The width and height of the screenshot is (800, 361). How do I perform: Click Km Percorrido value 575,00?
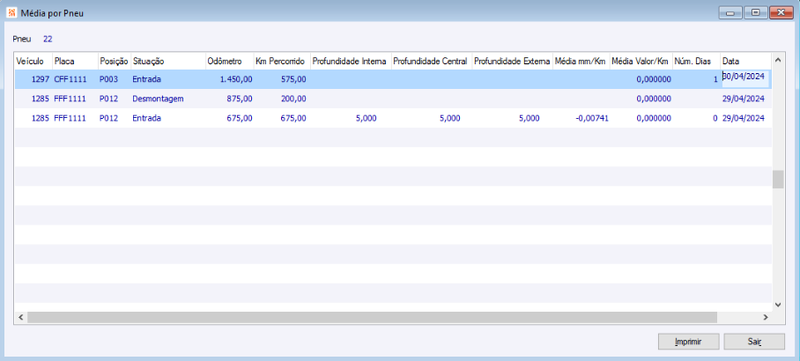click(x=282, y=80)
